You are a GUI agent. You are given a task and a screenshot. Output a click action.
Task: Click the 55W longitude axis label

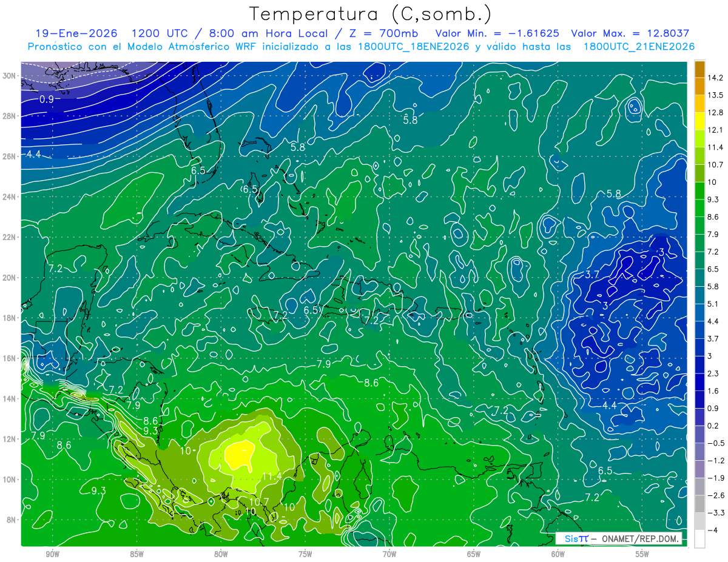[642, 554]
